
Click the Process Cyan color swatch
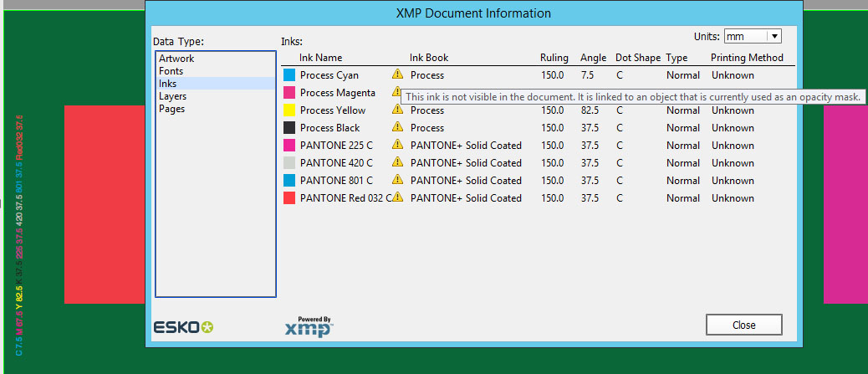(x=289, y=74)
